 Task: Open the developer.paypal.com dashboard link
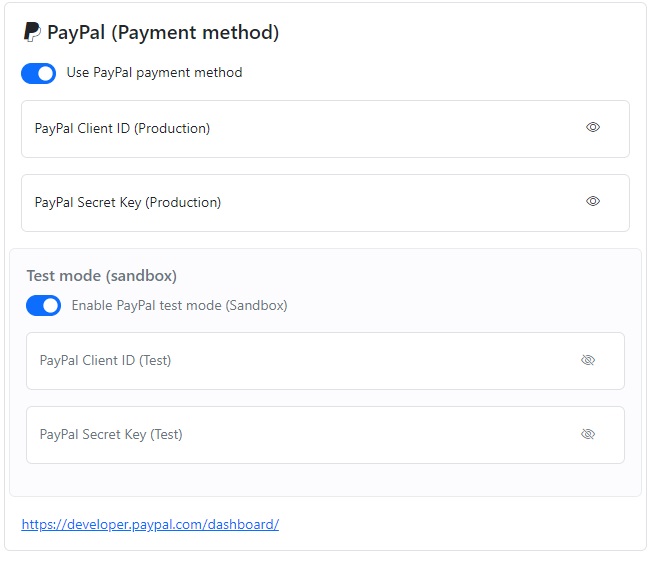150,524
